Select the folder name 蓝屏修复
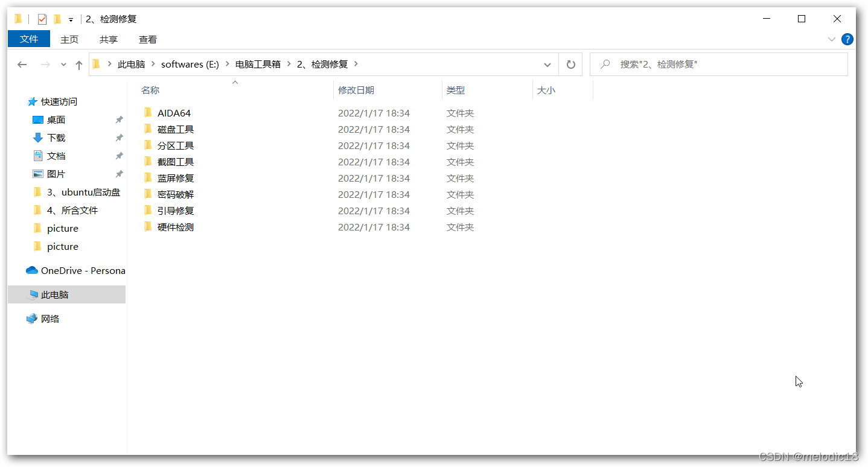This screenshot has height=467, width=868. (176, 179)
